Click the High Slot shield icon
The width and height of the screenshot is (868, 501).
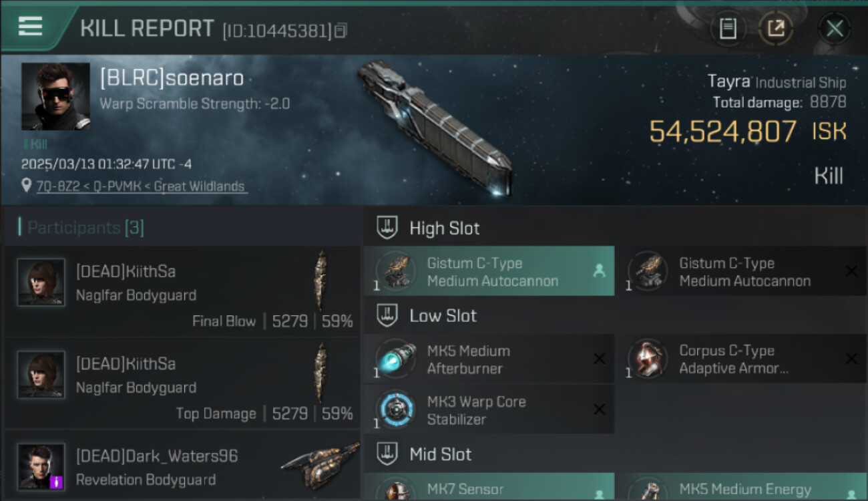387,228
